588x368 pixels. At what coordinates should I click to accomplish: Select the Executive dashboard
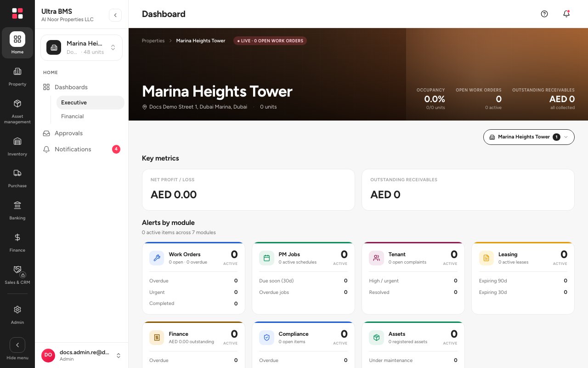pyautogui.click(x=90, y=103)
